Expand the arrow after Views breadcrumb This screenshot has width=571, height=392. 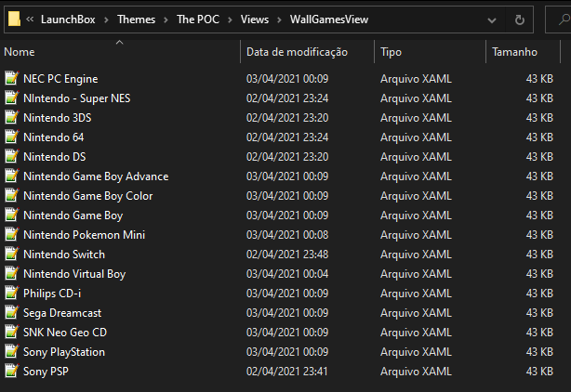click(279, 20)
